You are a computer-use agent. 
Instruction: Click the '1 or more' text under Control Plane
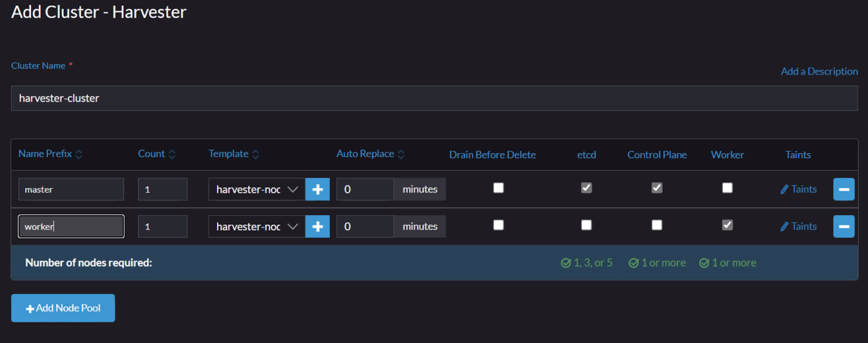coord(663,263)
